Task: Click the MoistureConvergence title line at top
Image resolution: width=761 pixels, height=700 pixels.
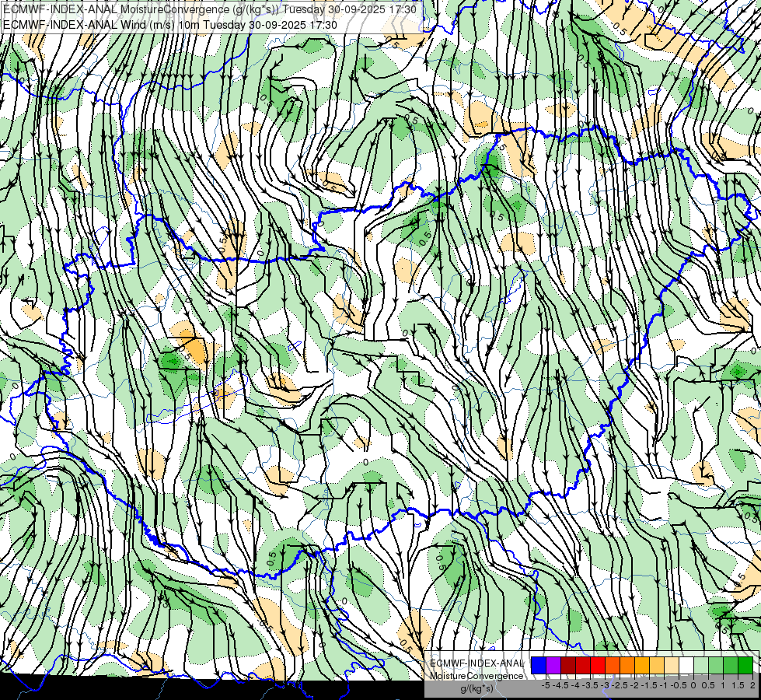Action: [x=210, y=9]
